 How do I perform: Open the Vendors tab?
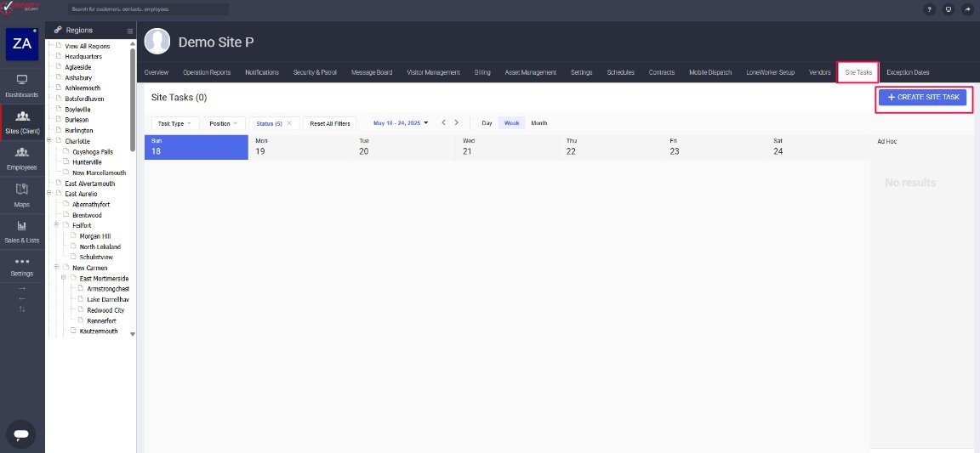tap(819, 72)
